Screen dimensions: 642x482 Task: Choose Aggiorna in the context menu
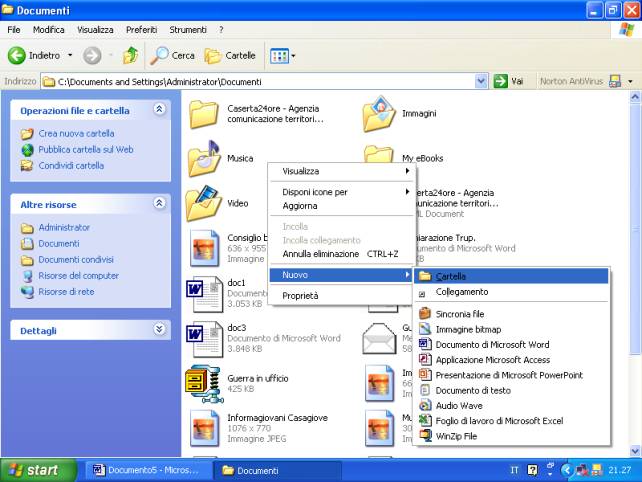[341, 206]
